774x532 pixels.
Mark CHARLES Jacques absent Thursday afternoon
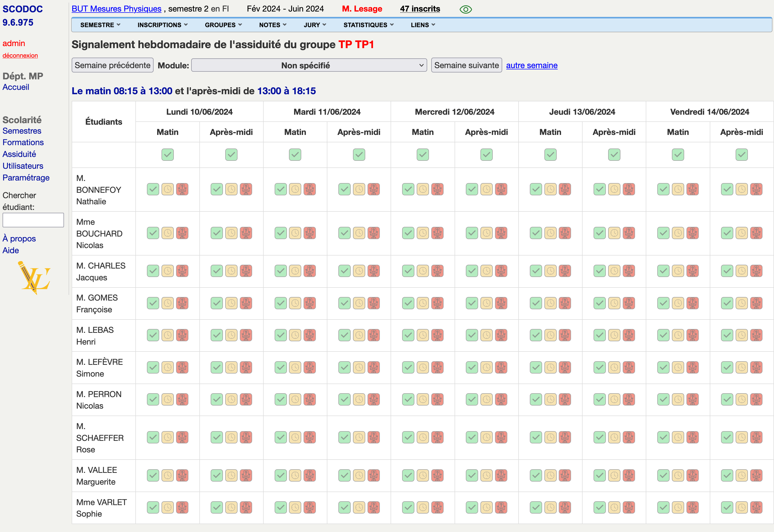629,271
